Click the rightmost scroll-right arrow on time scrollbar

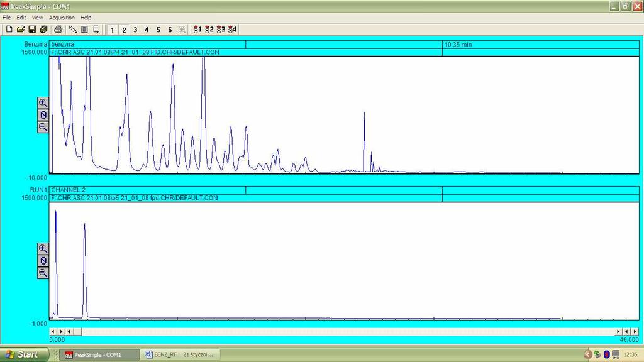[x=635, y=332]
